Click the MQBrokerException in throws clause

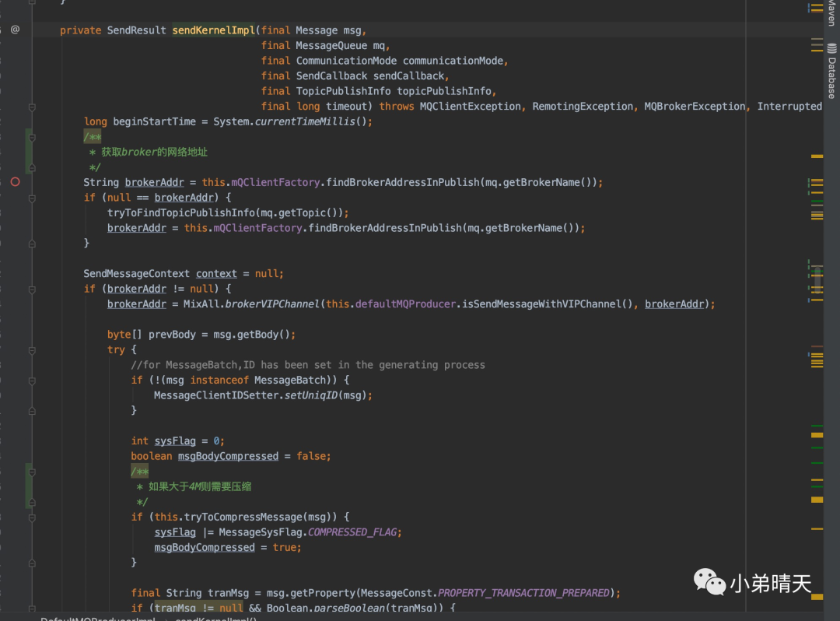click(695, 107)
